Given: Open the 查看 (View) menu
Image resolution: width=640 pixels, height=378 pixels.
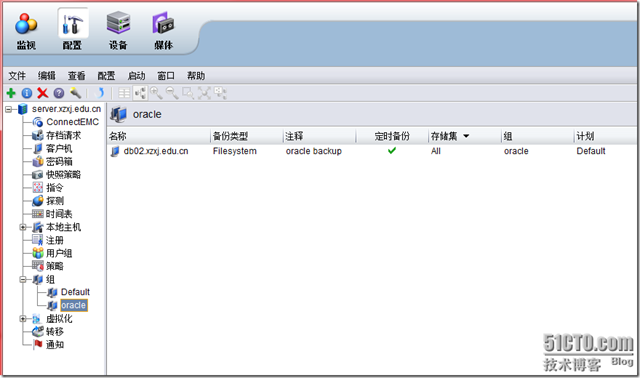Looking at the screenshot, I should (76, 76).
